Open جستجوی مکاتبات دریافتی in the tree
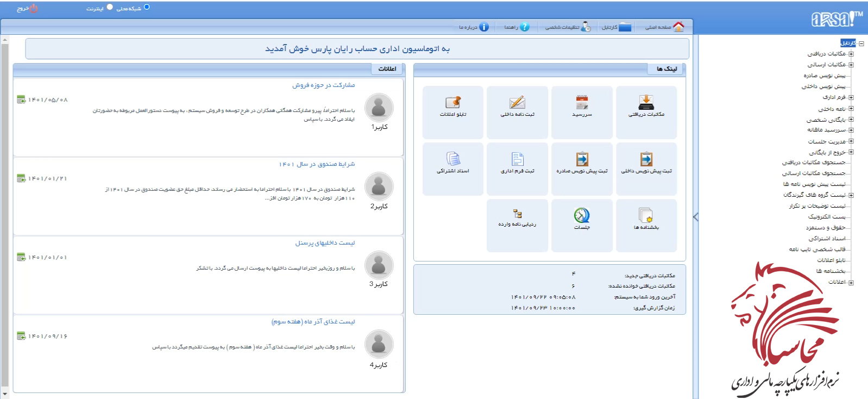 click(814, 163)
